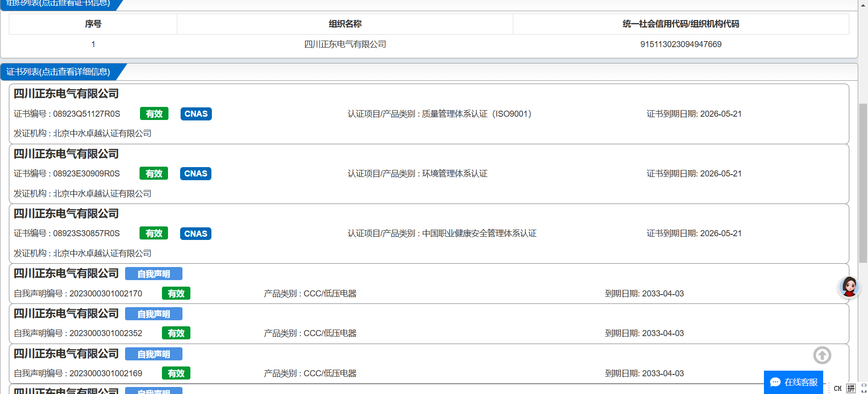Screen dimensions: 868x394
Task: Open the customer service avatar icon
Action: [x=849, y=287]
